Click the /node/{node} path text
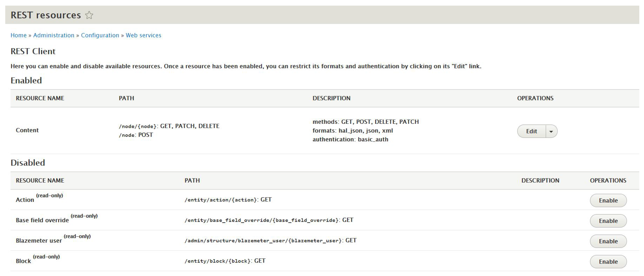The width and height of the screenshot is (644, 276). 138,126
